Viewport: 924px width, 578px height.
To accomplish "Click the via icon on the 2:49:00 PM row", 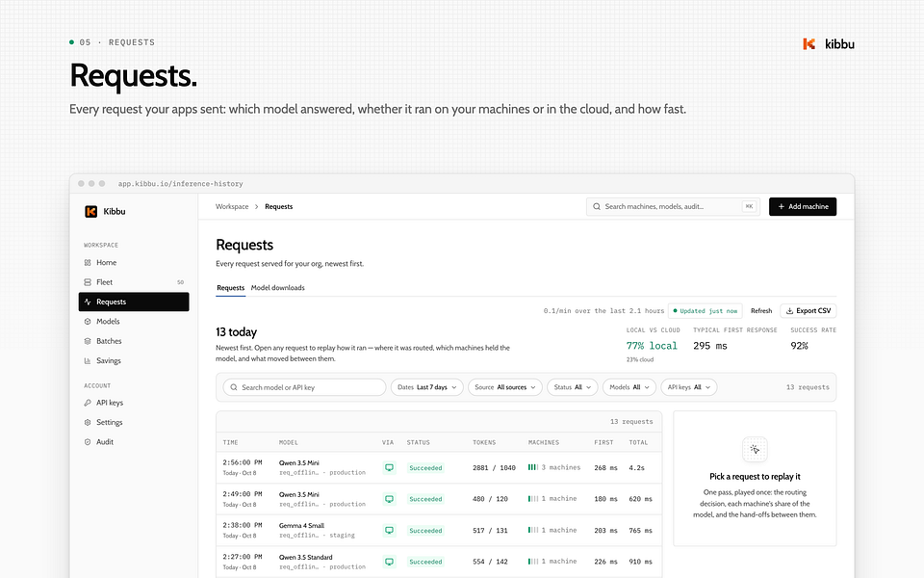I will (389, 499).
